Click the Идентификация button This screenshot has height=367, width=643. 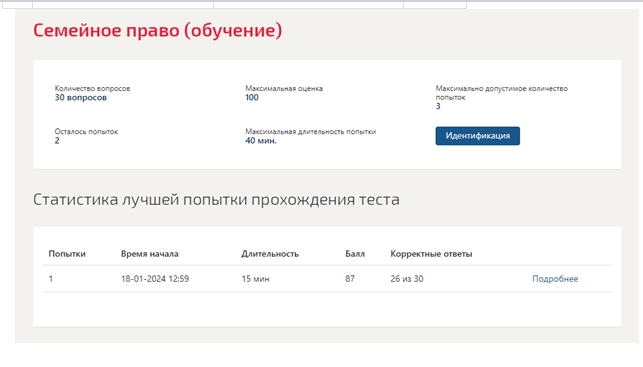tap(477, 136)
